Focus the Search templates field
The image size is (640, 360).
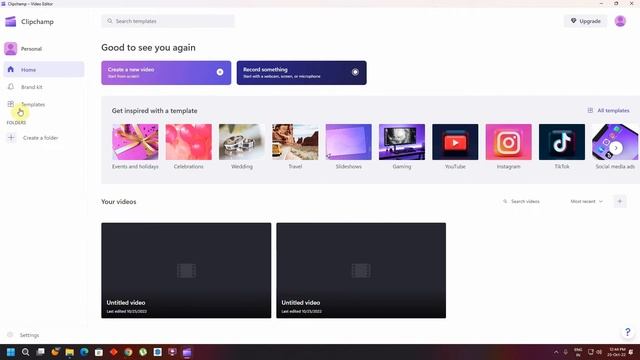pyautogui.click(x=168, y=21)
